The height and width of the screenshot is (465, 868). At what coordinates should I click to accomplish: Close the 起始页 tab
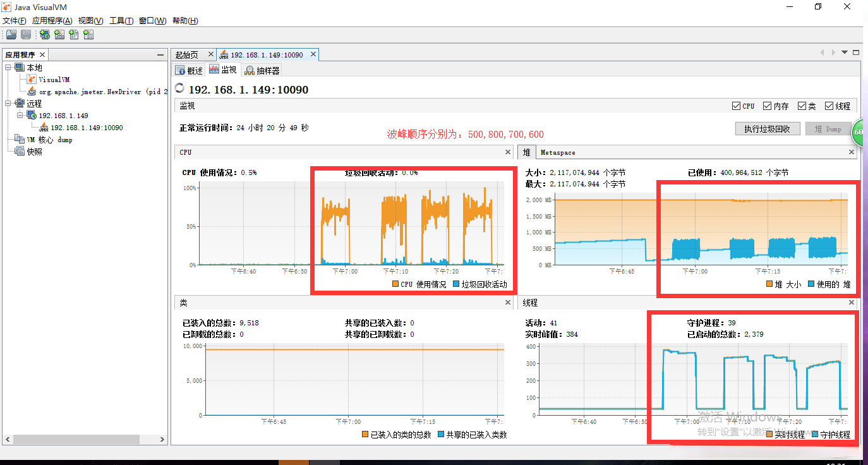pyautogui.click(x=211, y=54)
